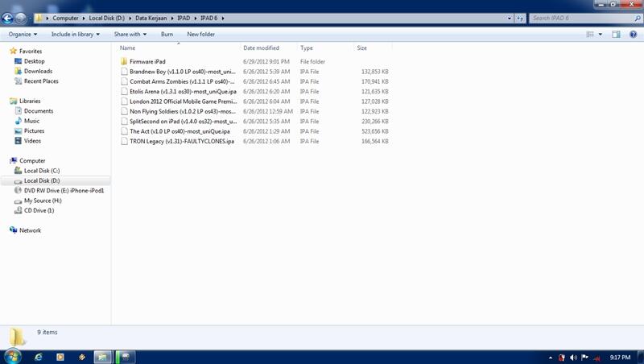The height and width of the screenshot is (364, 644).
Task: Click the Windows Explorer taskbar button
Action: click(103, 357)
